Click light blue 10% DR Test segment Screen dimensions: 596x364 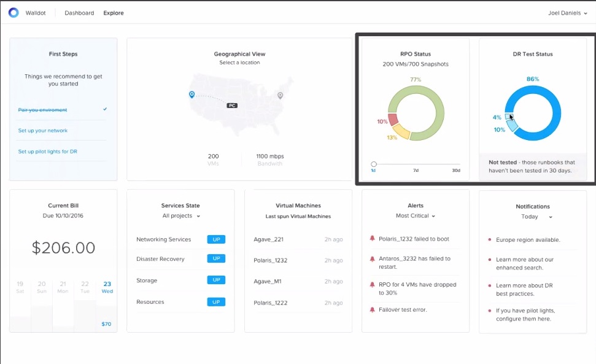pos(512,125)
